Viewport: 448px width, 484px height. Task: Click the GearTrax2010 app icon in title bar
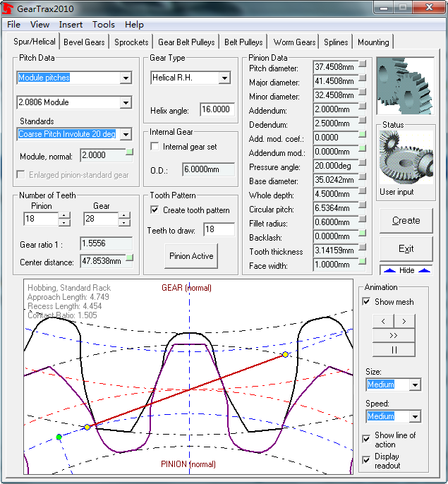8,8
